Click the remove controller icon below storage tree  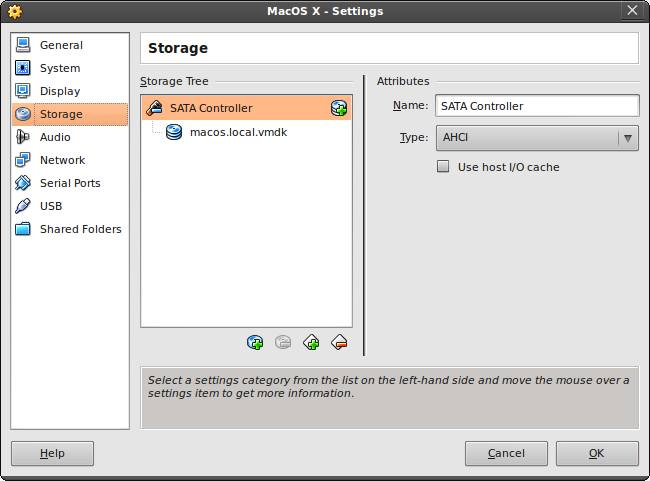point(339,343)
